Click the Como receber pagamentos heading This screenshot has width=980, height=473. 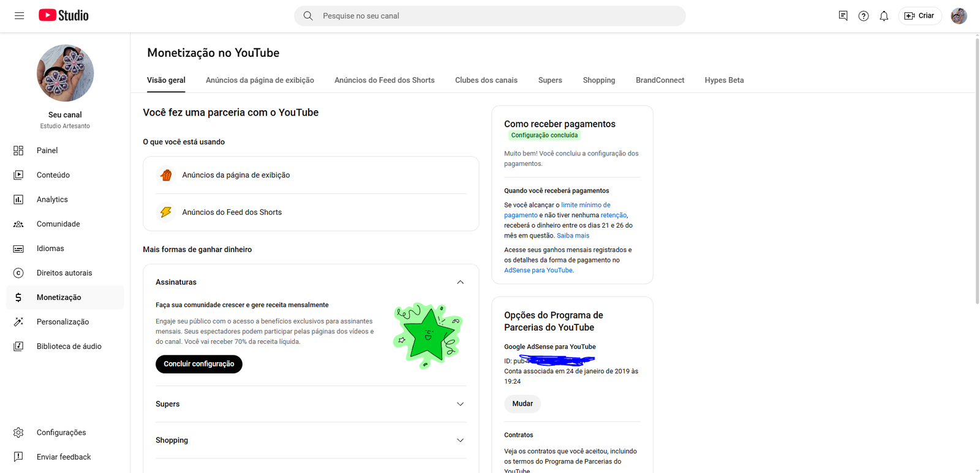pos(560,124)
